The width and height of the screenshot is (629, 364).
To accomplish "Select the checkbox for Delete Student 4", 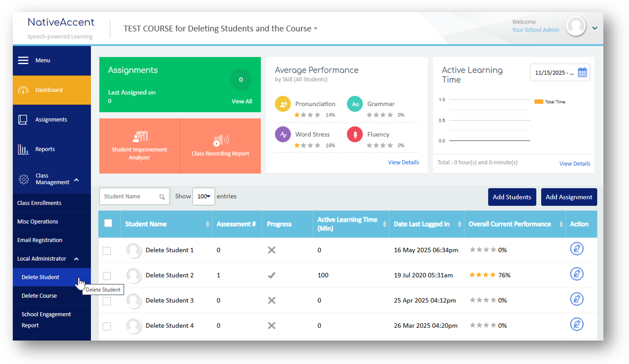I will pos(107,326).
